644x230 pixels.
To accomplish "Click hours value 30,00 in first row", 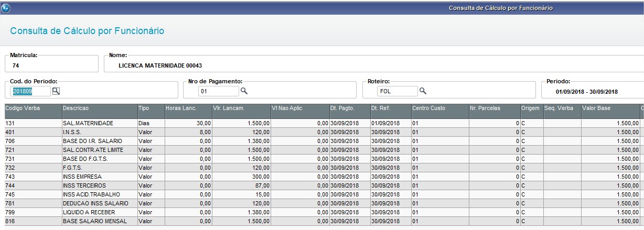I will (x=203, y=123).
